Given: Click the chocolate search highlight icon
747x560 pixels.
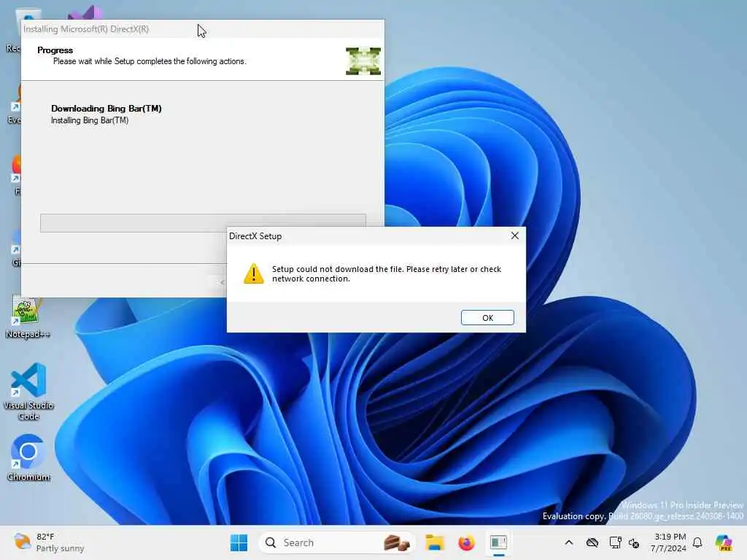Looking at the screenshot, I should pos(396,542).
